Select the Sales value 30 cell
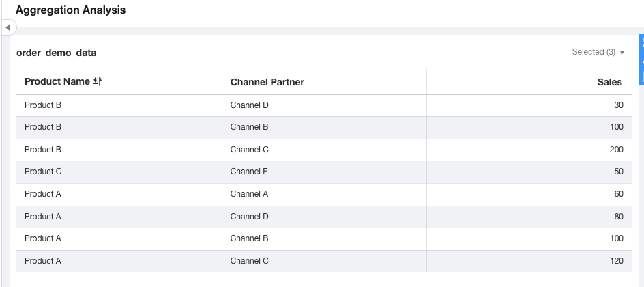Viewport: 644px width, 287px height. (x=618, y=105)
